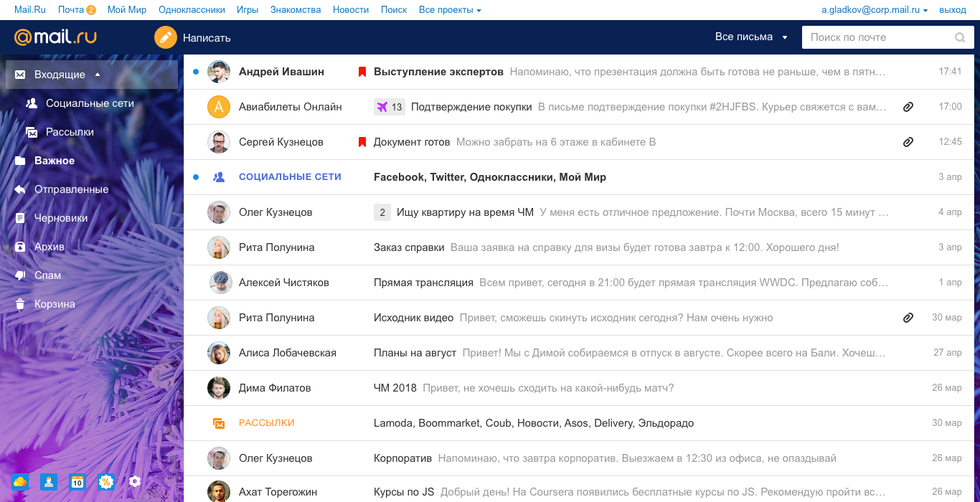Click the 17:41 timestamp of first email

pos(950,72)
